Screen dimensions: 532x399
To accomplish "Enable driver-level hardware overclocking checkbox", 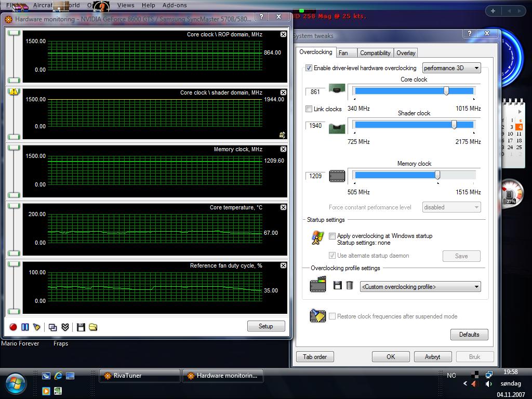I will (309, 68).
